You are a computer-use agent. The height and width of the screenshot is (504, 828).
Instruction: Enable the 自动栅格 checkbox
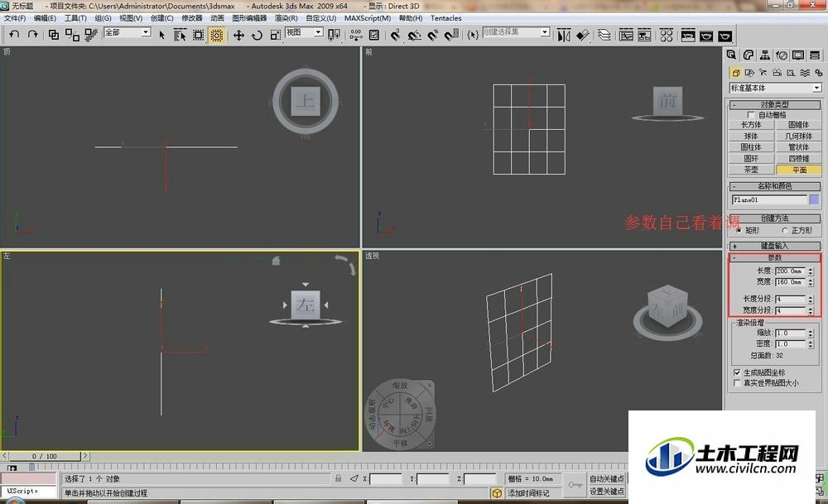pos(751,114)
